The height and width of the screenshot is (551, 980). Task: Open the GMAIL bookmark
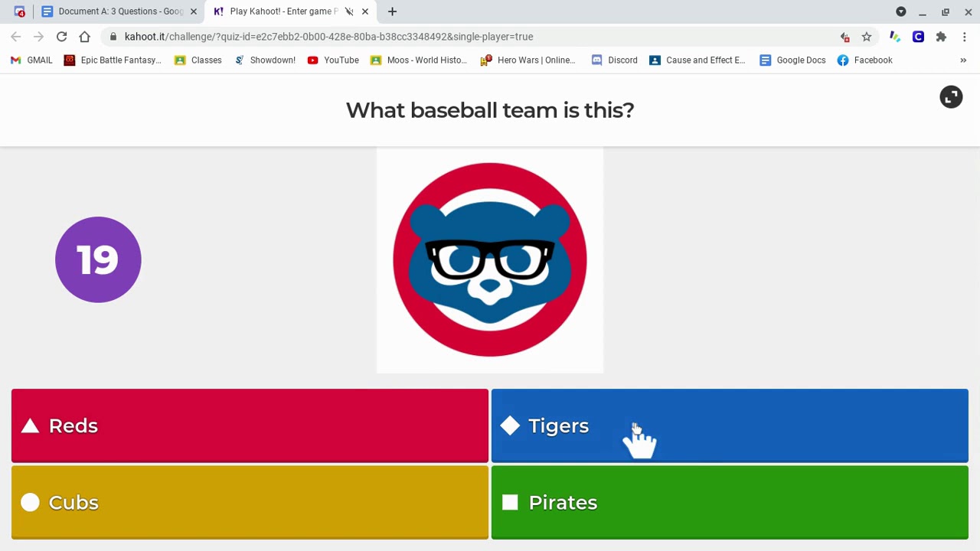click(31, 60)
